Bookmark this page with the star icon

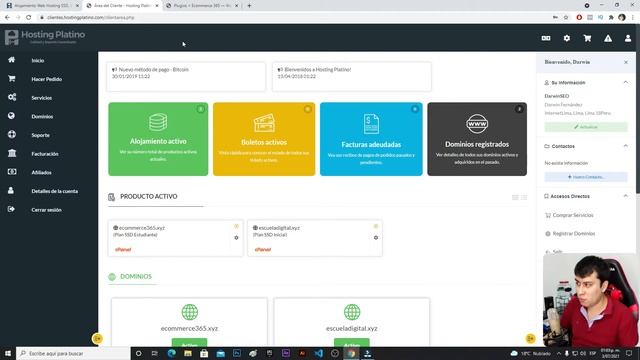pos(566,18)
